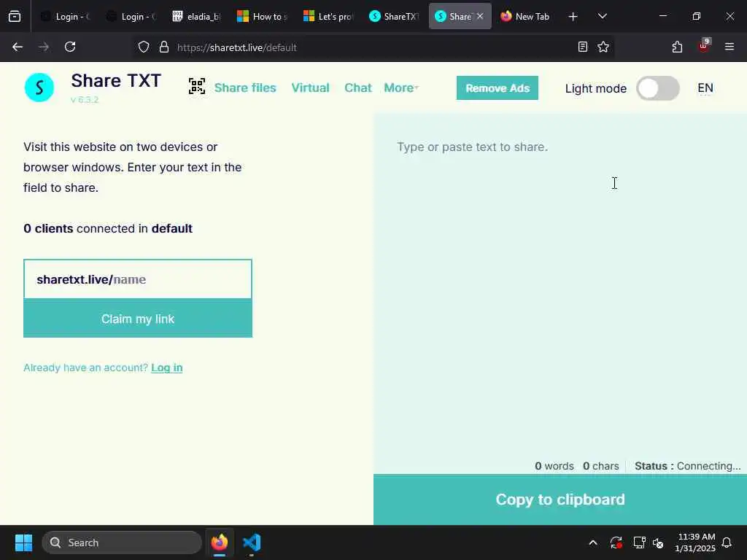Open the Virtual menu item
Viewport: 747px width, 560px height.
click(x=310, y=87)
